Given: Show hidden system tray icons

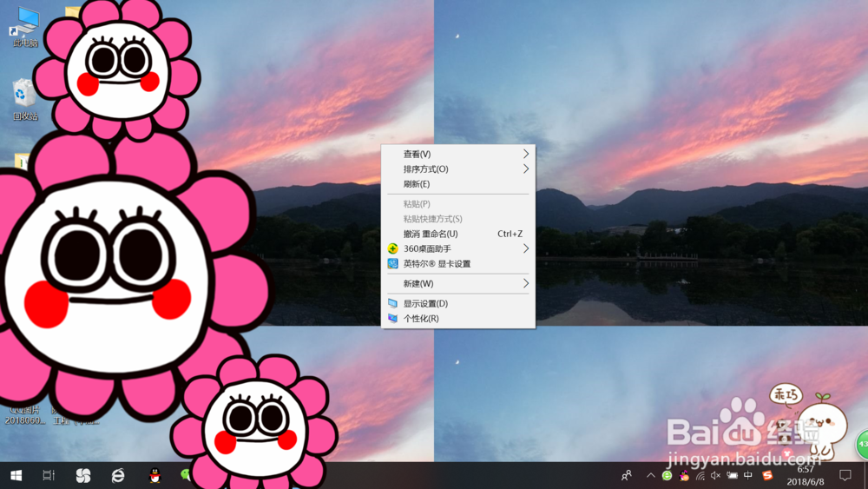Looking at the screenshot, I should point(651,475).
